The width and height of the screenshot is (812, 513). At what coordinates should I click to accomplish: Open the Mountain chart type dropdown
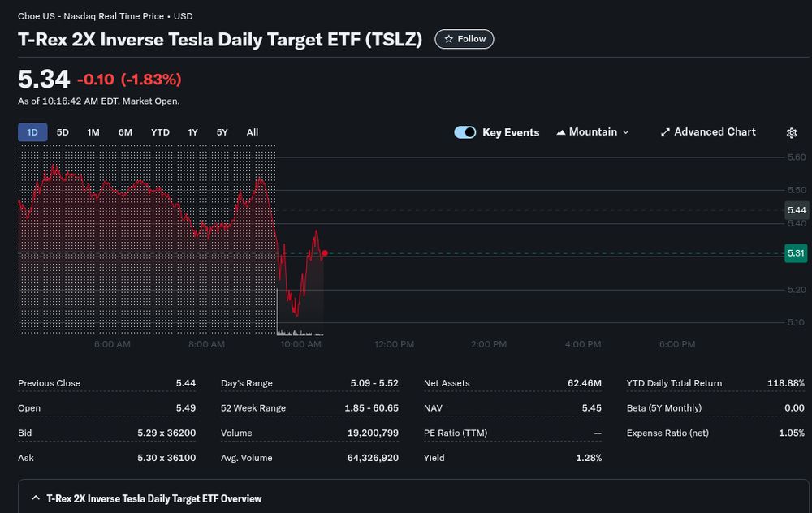(x=593, y=132)
